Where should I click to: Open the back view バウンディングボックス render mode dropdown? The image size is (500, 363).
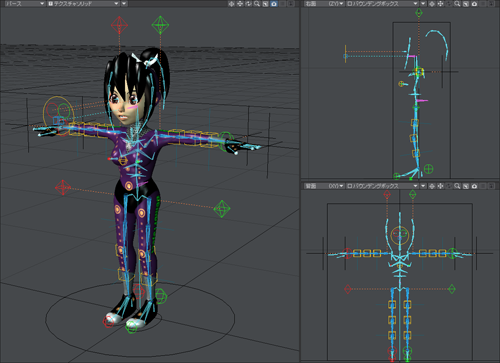click(382, 186)
